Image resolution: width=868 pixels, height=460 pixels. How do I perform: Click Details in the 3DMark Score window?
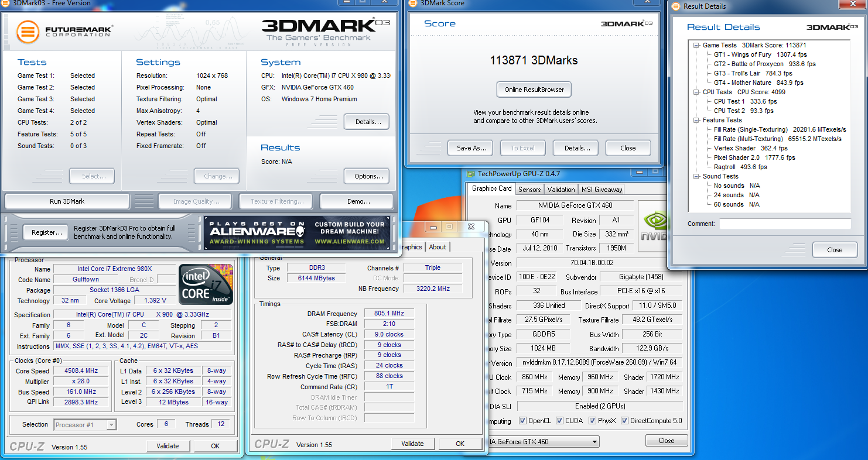click(576, 148)
